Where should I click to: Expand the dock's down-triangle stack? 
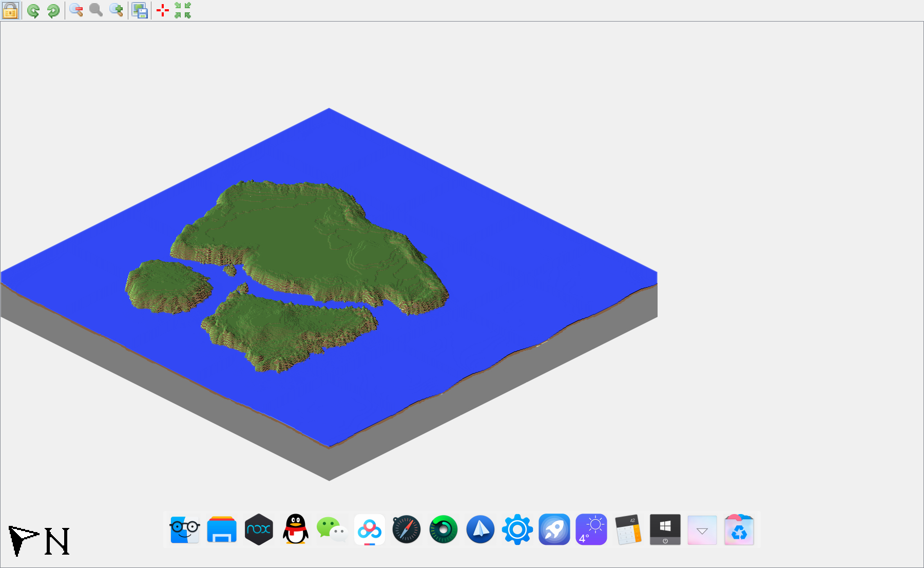tap(702, 529)
